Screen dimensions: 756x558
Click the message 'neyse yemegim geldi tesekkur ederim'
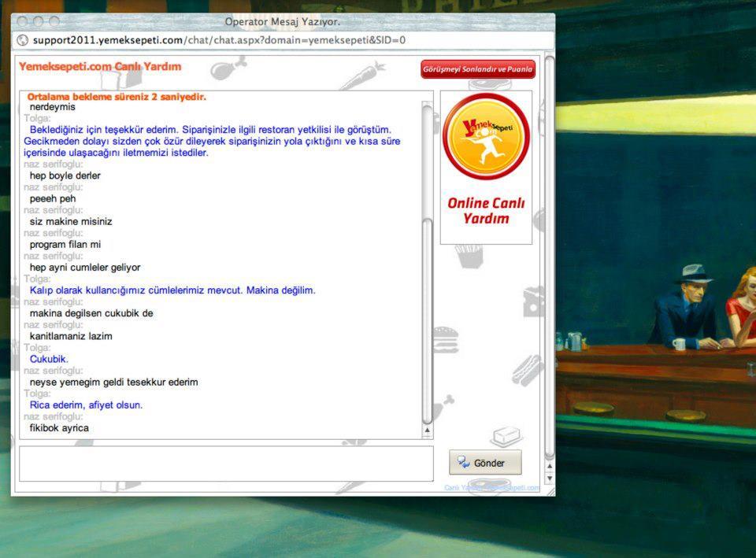(x=113, y=382)
